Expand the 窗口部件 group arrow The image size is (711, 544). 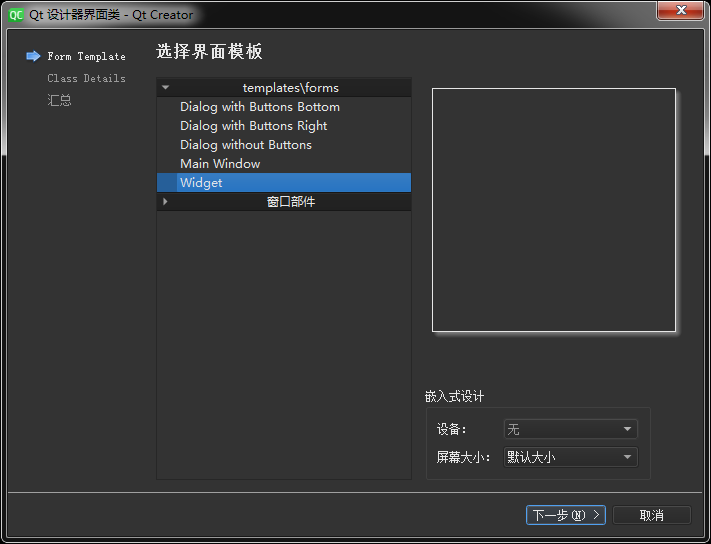(x=166, y=201)
